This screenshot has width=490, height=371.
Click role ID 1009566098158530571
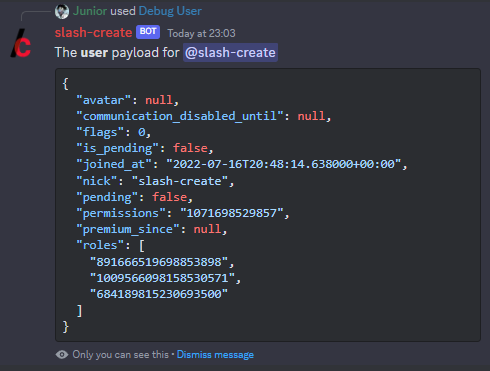tap(162, 278)
